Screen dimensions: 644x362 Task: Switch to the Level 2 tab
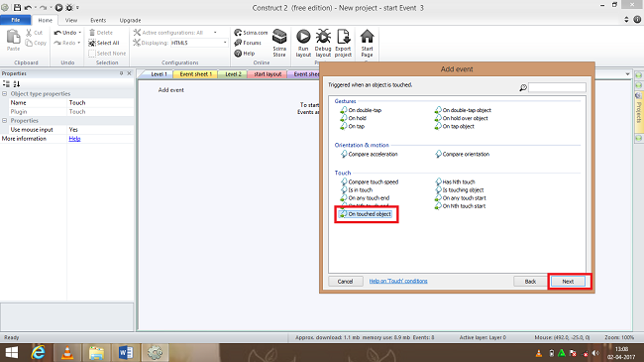tap(233, 74)
